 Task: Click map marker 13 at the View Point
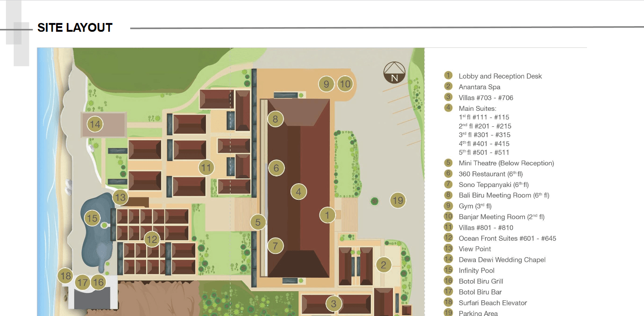pos(120,198)
